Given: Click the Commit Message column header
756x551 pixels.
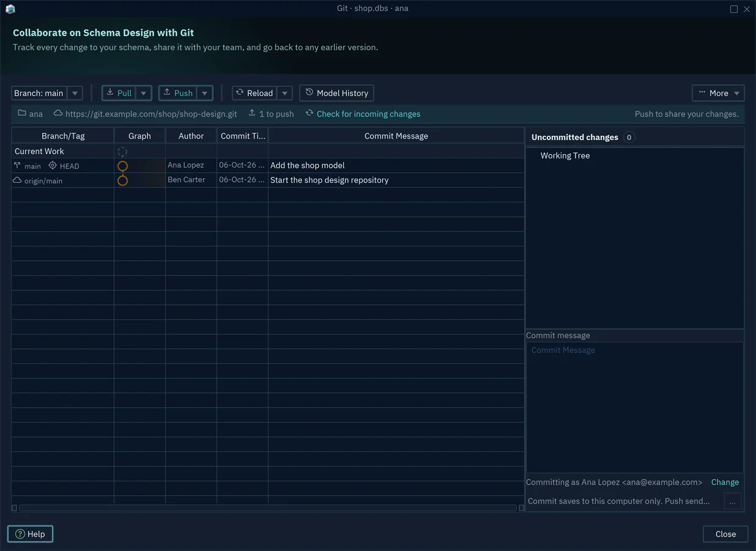Looking at the screenshot, I should point(396,136).
